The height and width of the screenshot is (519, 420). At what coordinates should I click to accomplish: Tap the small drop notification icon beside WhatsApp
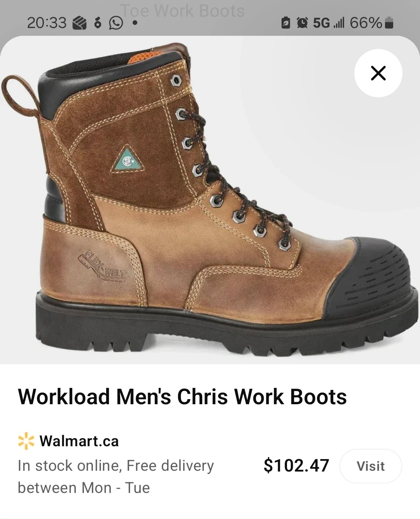coord(98,23)
